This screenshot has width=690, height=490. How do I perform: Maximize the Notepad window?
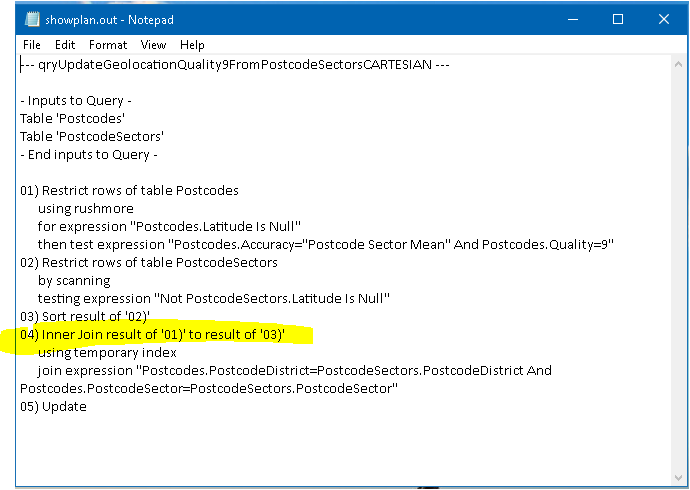click(618, 19)
